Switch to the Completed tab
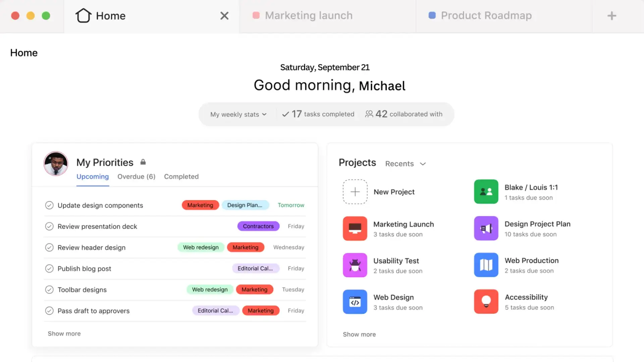Screen dimensions: 644x362 [x=181, y=176]
